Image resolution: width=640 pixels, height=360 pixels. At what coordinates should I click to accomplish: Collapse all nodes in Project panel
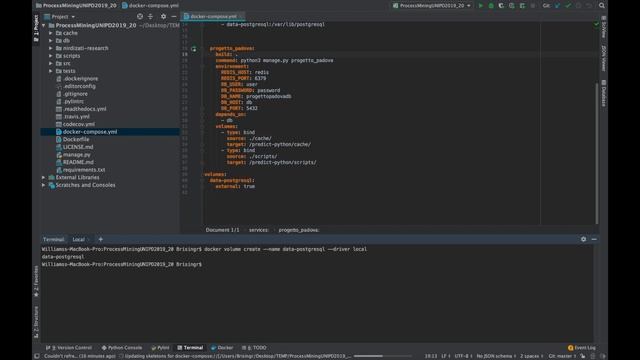[151, 16]
